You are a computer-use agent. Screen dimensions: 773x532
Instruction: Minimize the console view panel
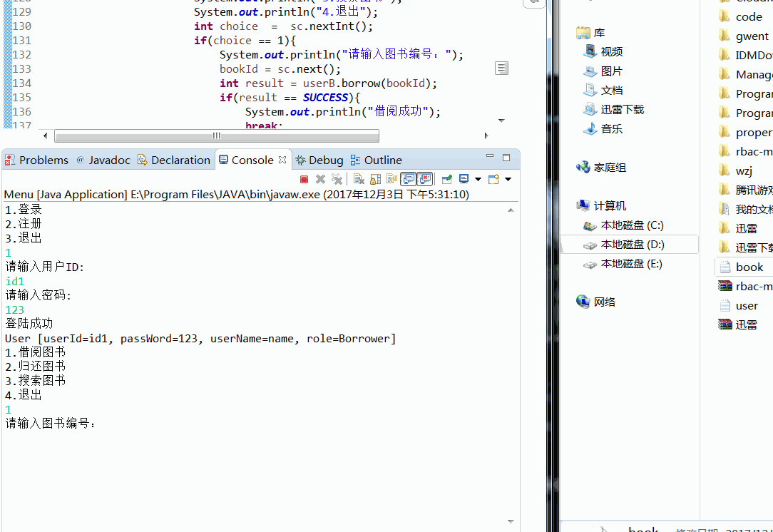tap(490, 157)
